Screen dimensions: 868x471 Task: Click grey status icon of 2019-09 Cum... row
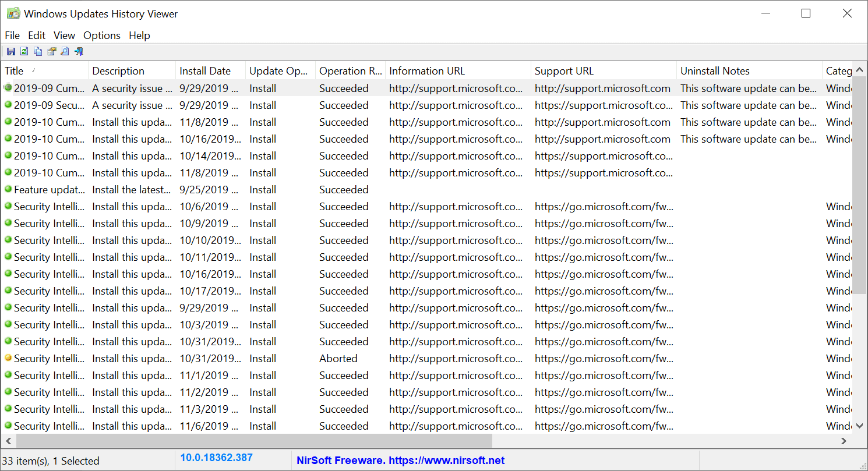click(x=8, y=88)
